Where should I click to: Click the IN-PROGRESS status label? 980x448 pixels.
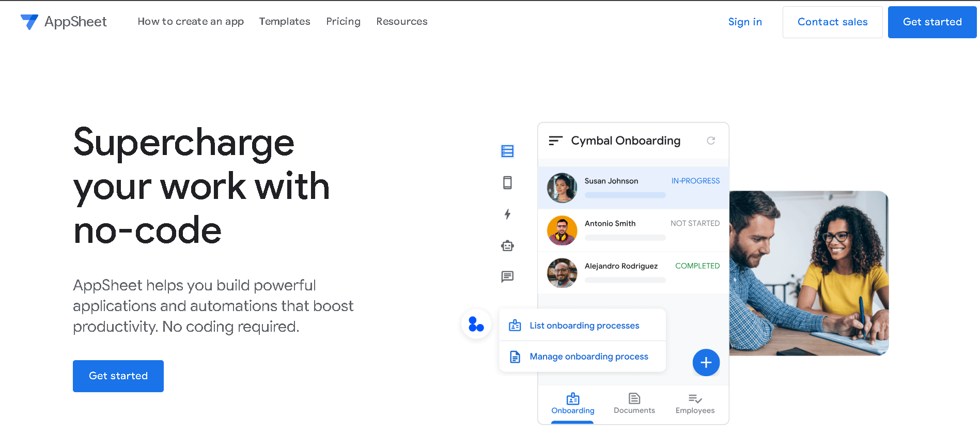(695, 181)
